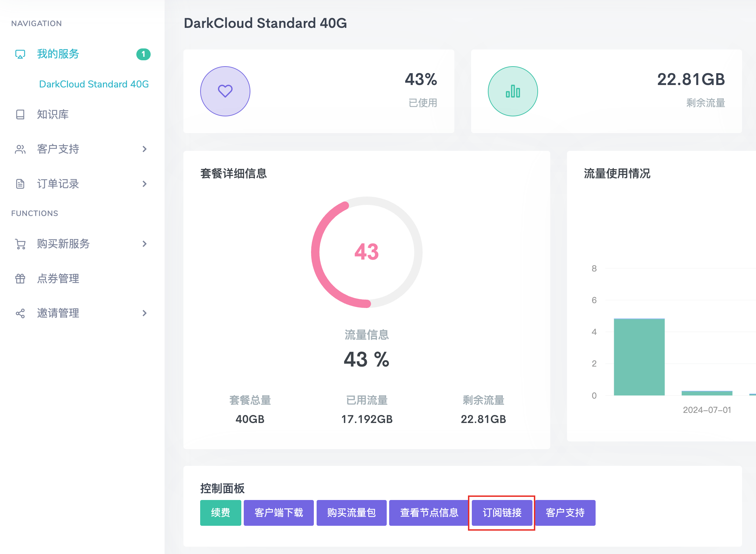Expand the 客户支持 sidebar chevron
The image size is (756, 554).
tap(144, 149)
